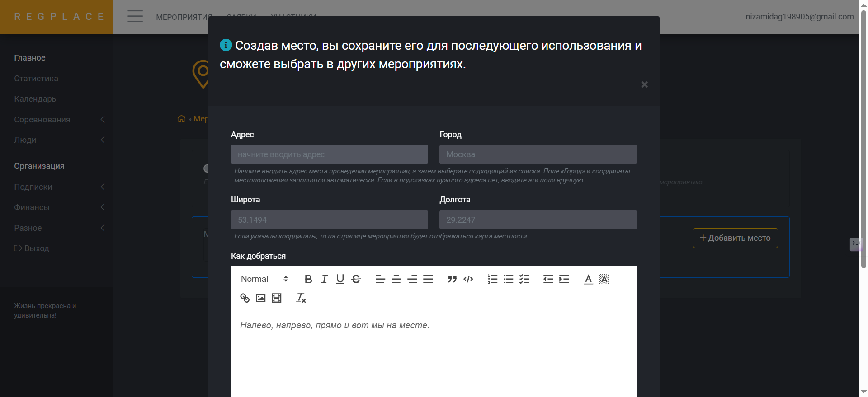The width and height of the screenshot is (868, 397).
Task: Open the Normal heading style dropdown
Action: (264, 279)
